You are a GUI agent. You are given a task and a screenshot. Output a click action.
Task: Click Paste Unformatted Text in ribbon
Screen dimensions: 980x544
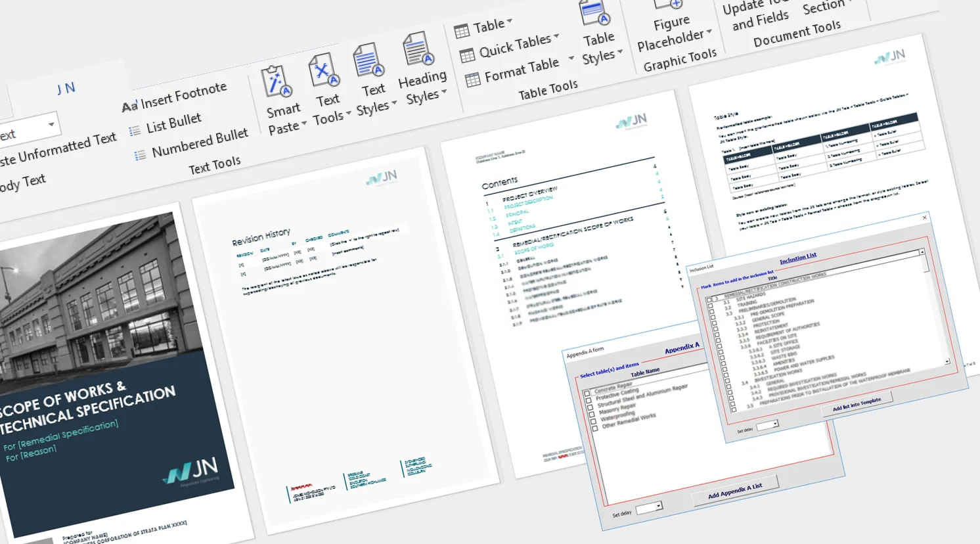pos(58,150)
